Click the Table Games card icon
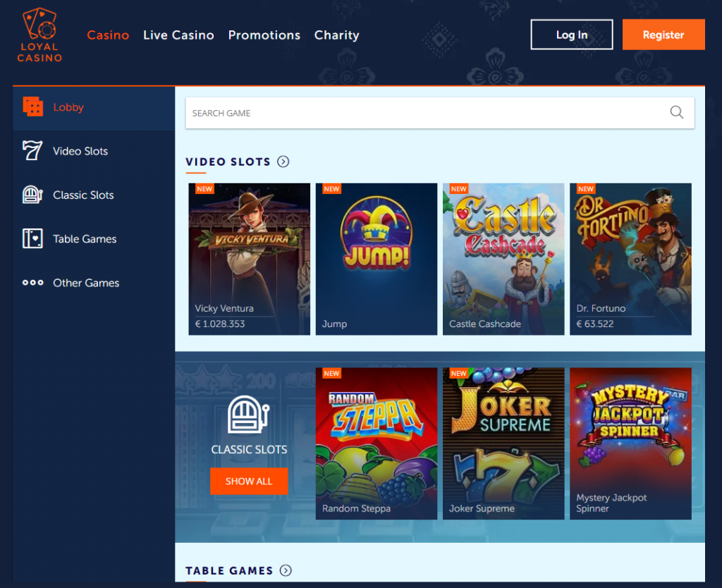Viewport: 722px width, 588px height. click(x=32, y=238)
